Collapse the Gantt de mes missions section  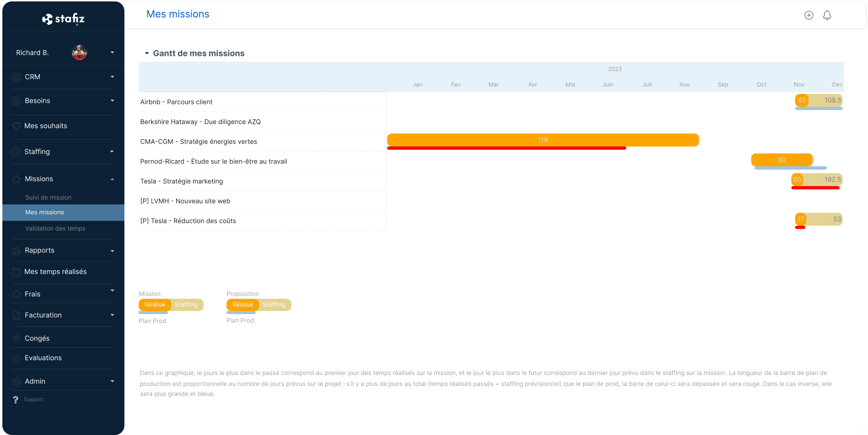click(147, 53)
